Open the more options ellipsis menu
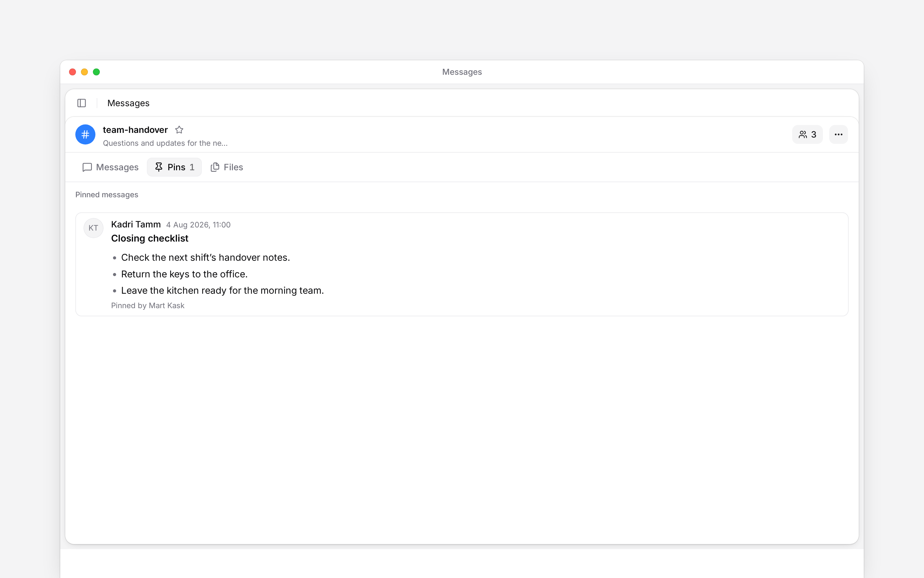Screen dimensions: 924x578 [x=838, y=134]
